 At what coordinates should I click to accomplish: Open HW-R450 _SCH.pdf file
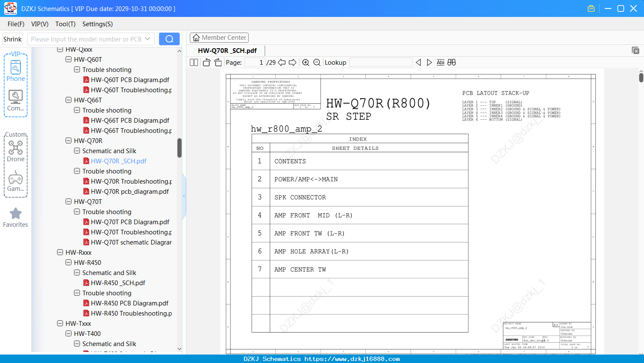click(x=114, y=283)
